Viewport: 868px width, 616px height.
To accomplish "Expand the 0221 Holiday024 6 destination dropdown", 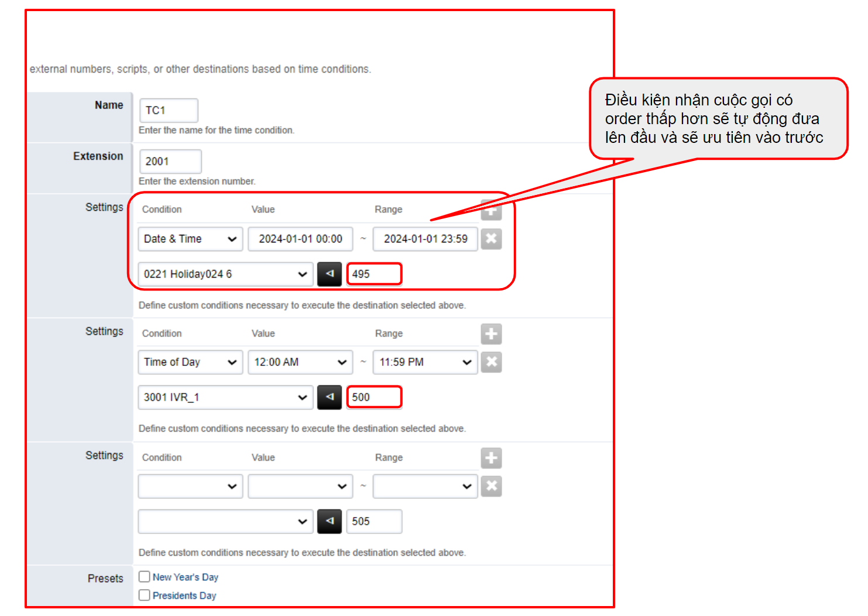I will [x=225, y=274].
